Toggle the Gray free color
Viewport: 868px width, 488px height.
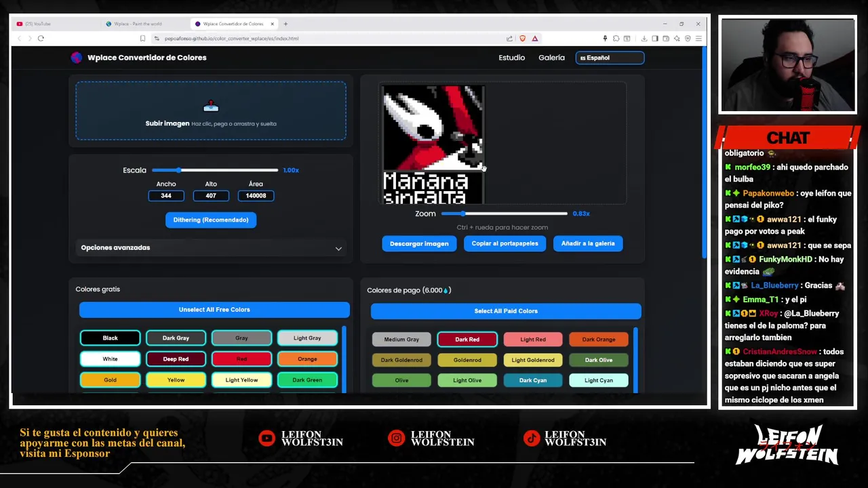(x=241, y=338)
